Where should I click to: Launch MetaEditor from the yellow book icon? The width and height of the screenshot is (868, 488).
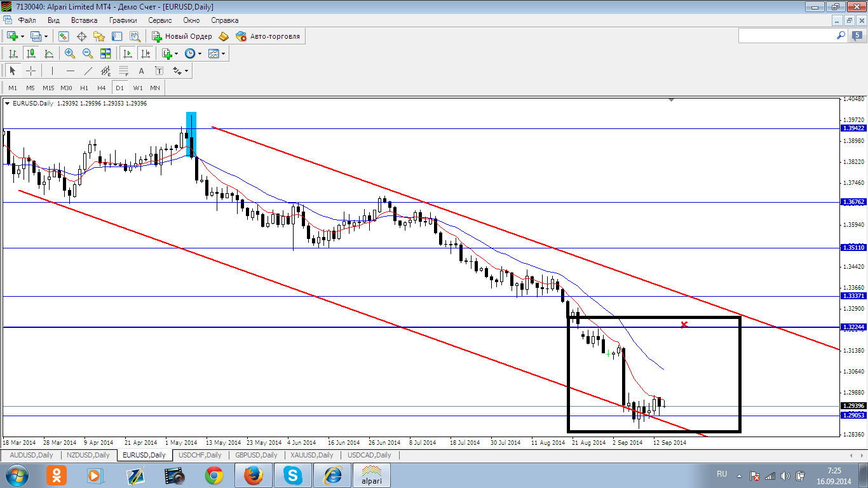tap(223, 36)
